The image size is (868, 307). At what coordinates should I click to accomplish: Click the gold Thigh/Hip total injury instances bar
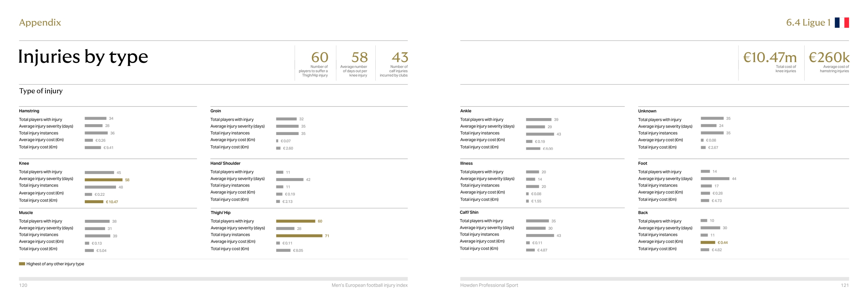[299, 236]
